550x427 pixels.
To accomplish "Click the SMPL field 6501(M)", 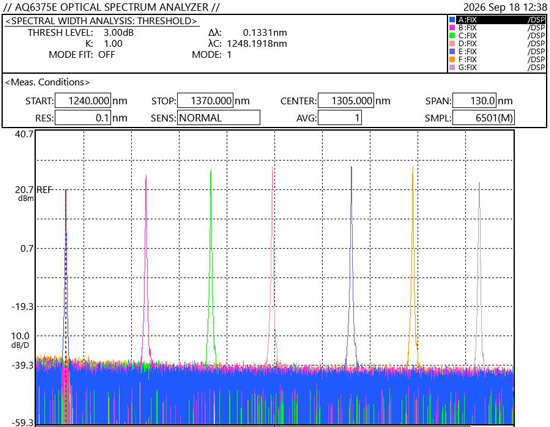I will (483, 118).
